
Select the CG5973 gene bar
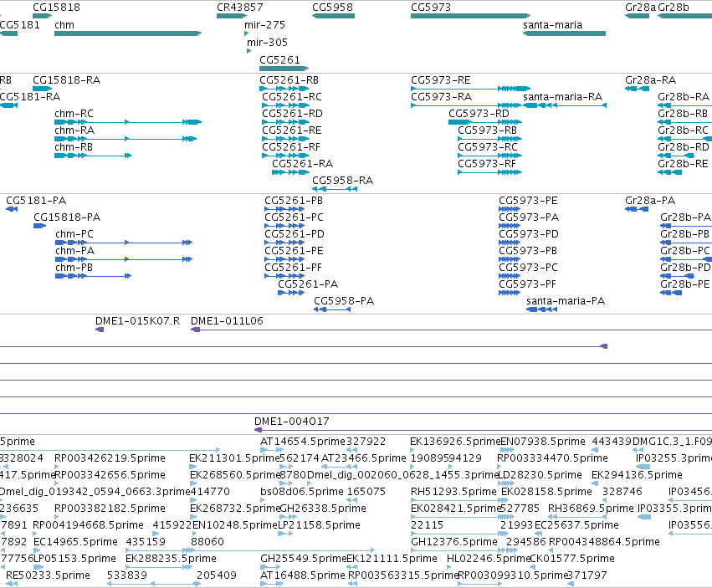(470, 16)
